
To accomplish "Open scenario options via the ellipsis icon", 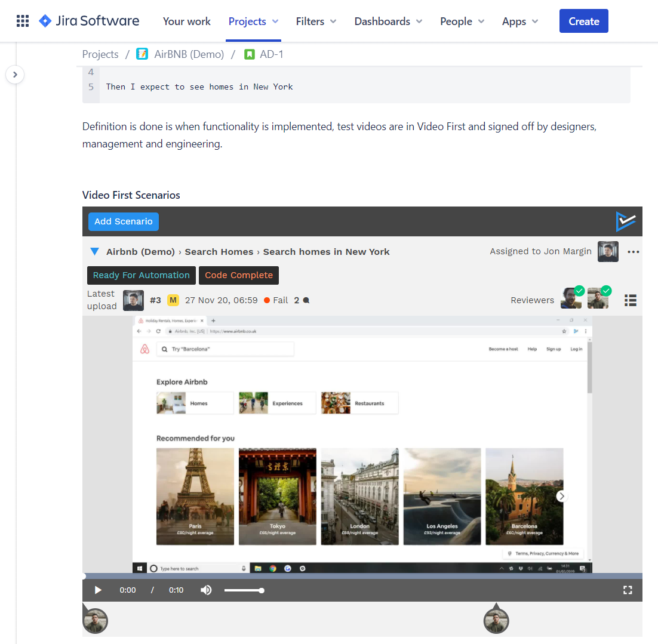I will pos(633,251).
